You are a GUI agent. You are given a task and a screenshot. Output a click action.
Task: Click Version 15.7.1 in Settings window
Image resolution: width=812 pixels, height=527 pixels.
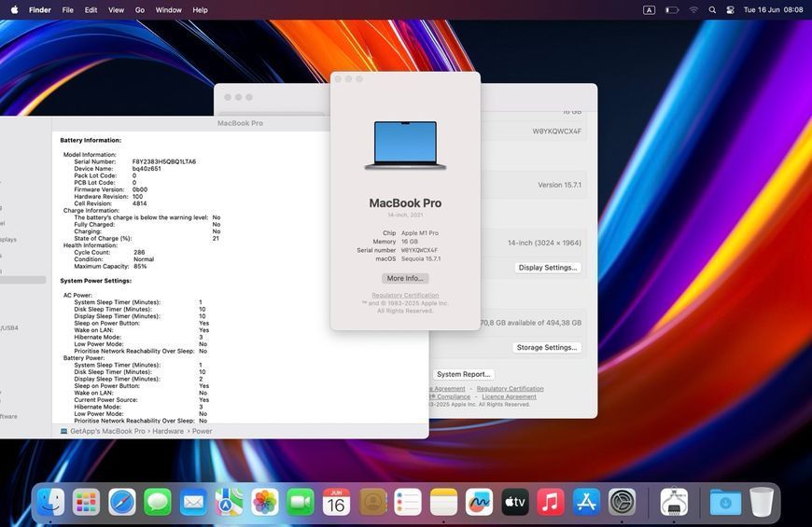tap(559, 185)
